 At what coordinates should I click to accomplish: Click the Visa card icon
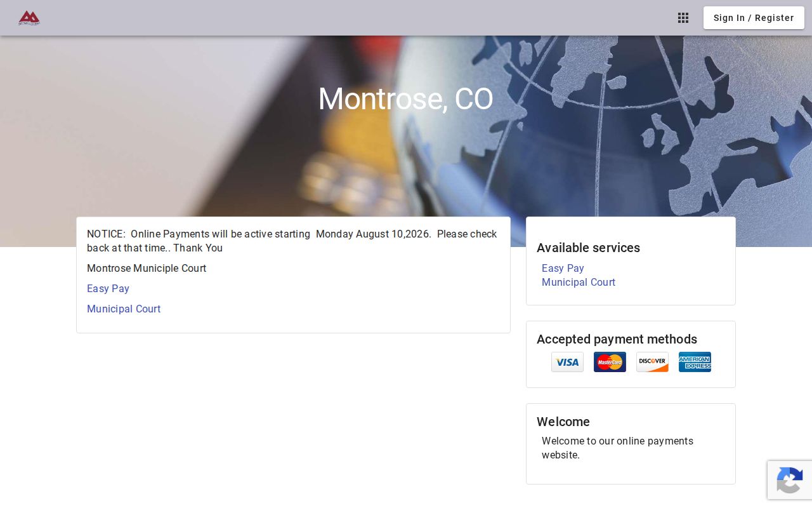click(x=567, y=362)
